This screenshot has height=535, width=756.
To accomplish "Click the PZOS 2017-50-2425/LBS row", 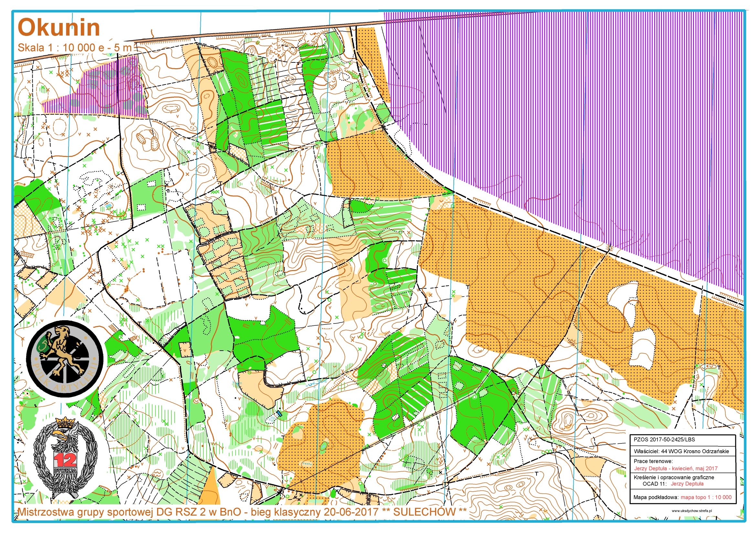I will coord(664,440).
